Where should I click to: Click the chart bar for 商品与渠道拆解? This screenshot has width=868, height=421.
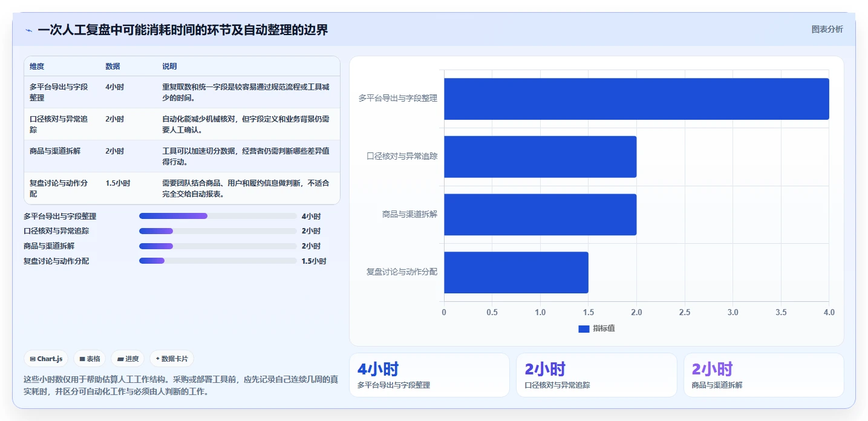[540, 215]
